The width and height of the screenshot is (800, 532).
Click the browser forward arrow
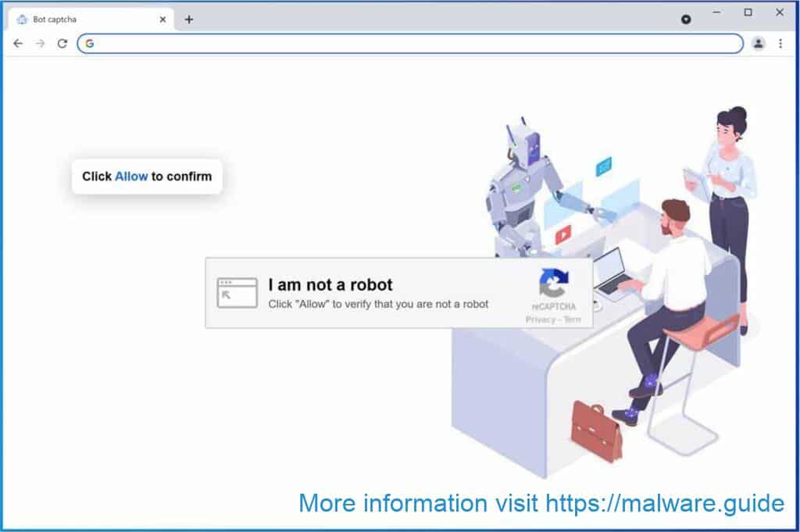[x=40, y=44]
